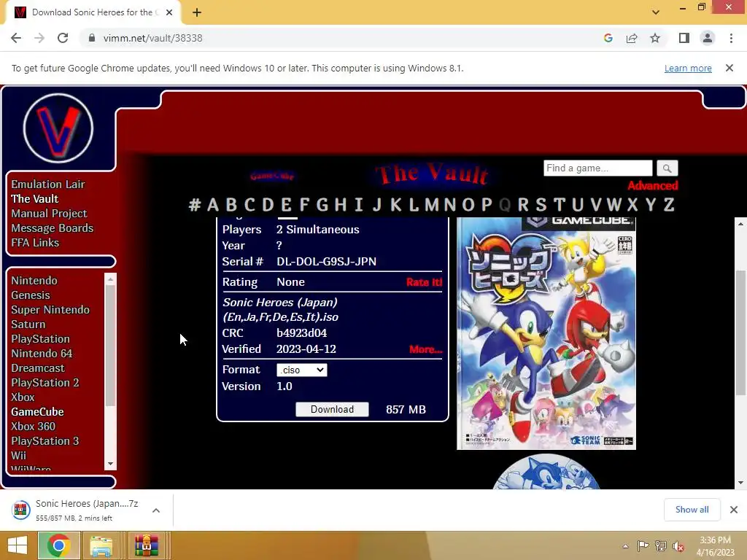Screen dimensions: 747x560
Task: Click the Action Center flag icon
Action: [643, 546]
